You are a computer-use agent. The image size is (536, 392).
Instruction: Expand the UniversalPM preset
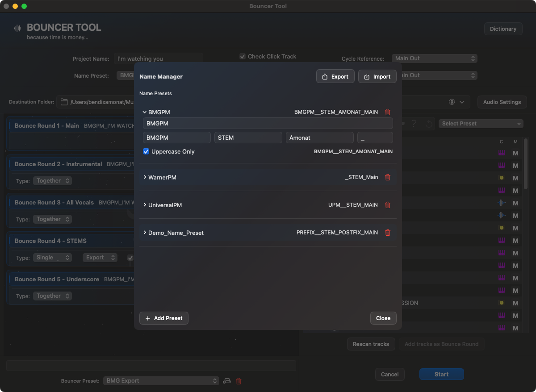pos(145,205)
